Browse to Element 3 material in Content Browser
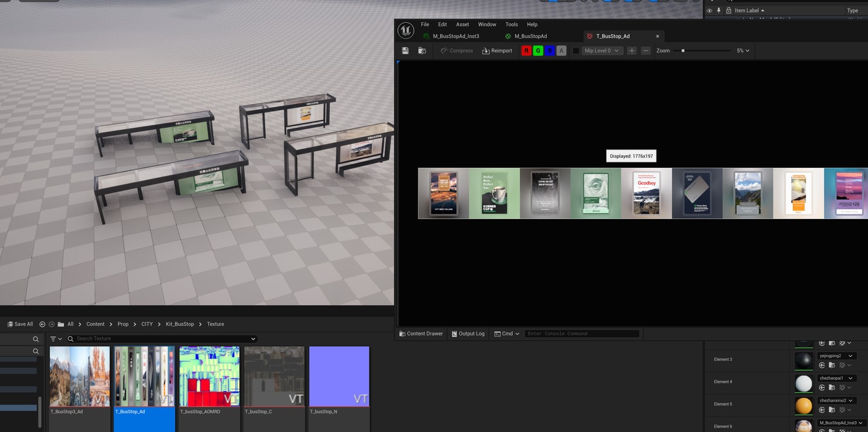868x432 pixels. (x=832, y=365)
